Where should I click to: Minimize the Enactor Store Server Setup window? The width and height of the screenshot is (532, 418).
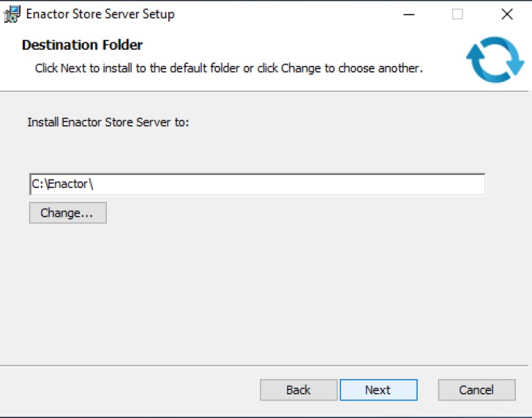[408, 14]
